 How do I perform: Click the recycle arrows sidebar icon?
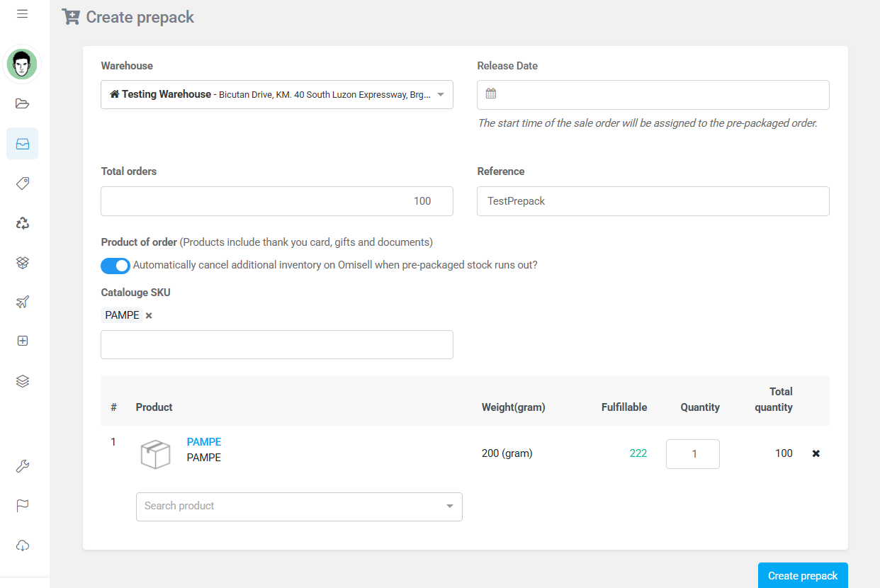[22, 223]
